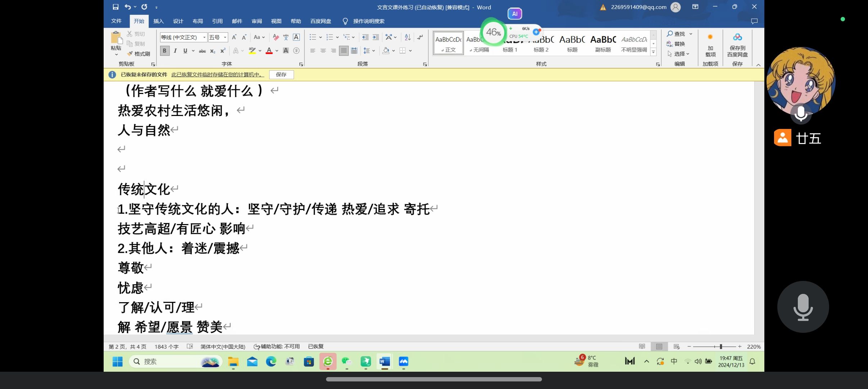Open Microsoft Edge from the taskbar

click(271, 361)
